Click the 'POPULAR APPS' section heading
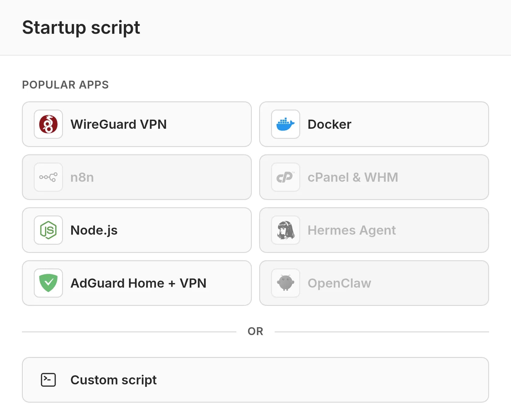This screenshot has width=511, height=420. 65,85
